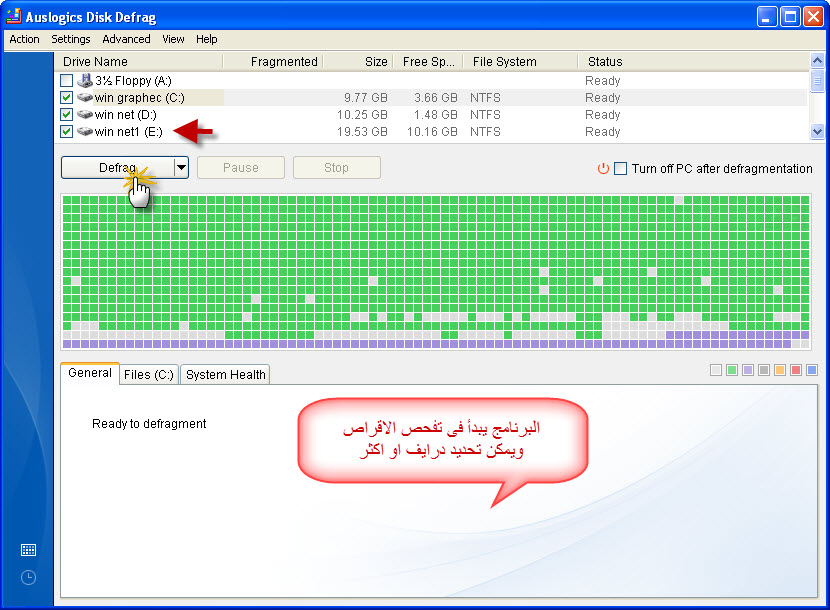
Task: Switch to the System Health tab
Action: (225, 374)
